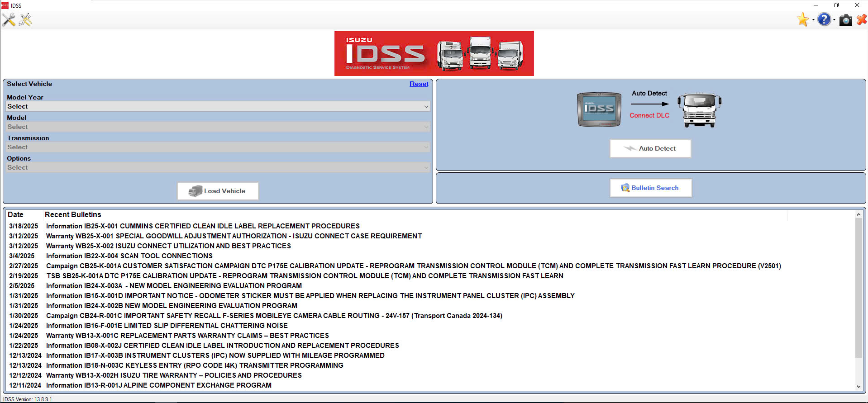Click the Auto Detect button
Viewport: 868px width, 403px height.
coord(650,148)
